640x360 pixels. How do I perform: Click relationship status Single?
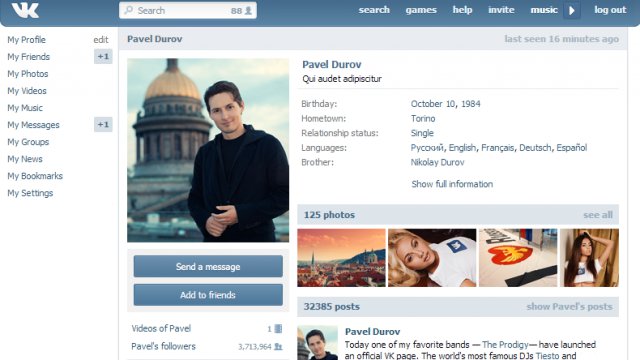coord(422,133)
